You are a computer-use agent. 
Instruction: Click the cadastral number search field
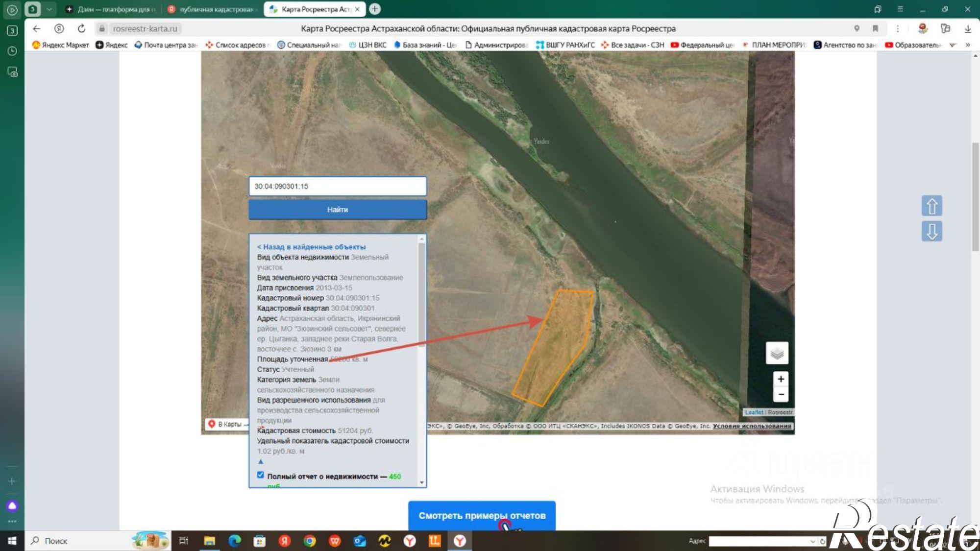click(x=338, y=186)
